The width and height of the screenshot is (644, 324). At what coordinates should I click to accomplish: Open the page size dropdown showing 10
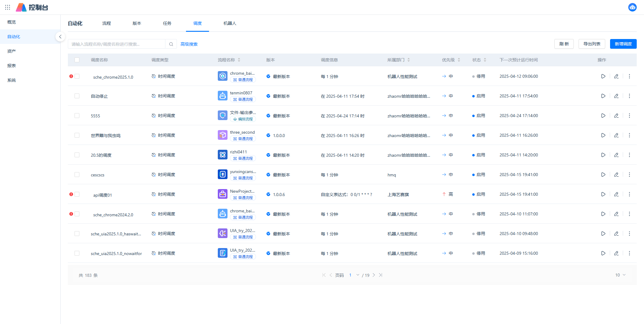[x=620, y=275]
